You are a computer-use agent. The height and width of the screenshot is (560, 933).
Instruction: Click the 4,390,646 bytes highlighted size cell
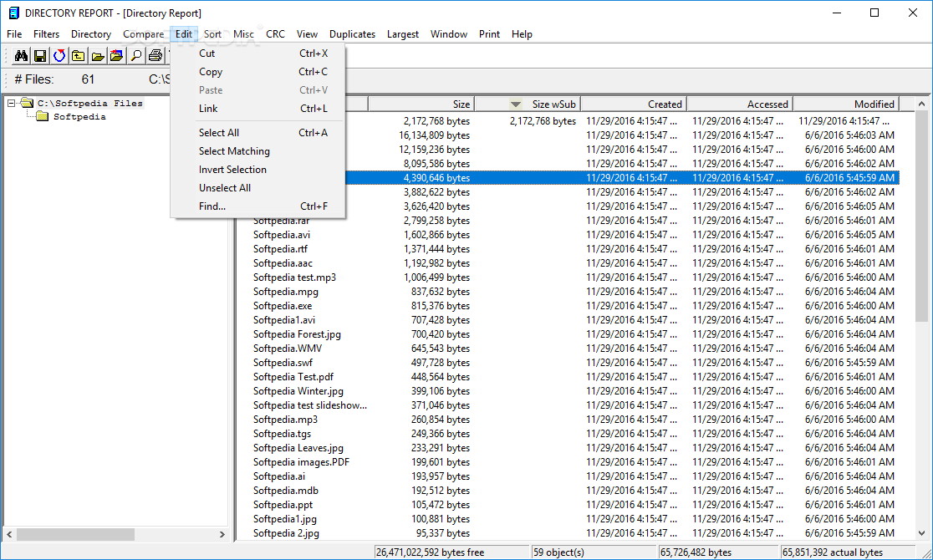(436, 178)
